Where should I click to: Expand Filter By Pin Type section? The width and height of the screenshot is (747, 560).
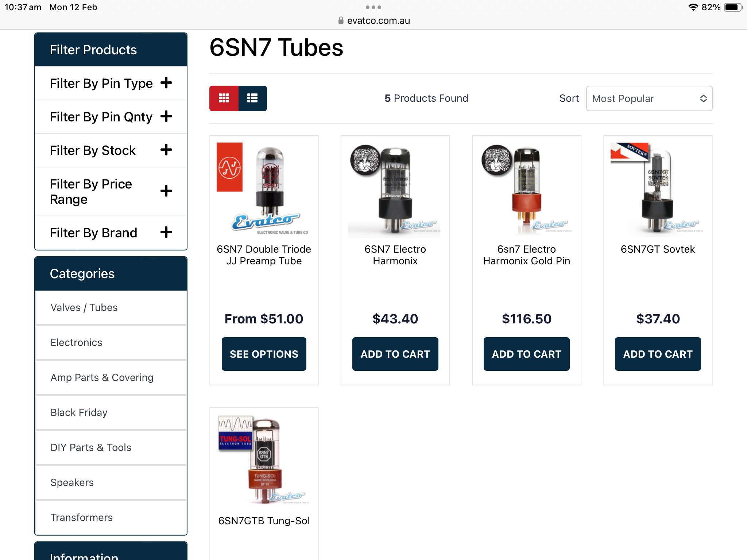click(111, 83)
